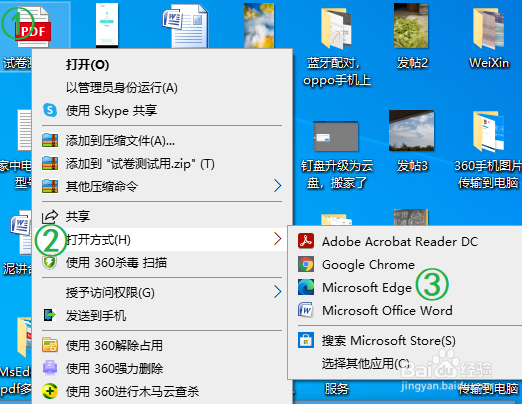Click the Microsoft Store bag icon
The image size is (522, 404).
[306, 340]
